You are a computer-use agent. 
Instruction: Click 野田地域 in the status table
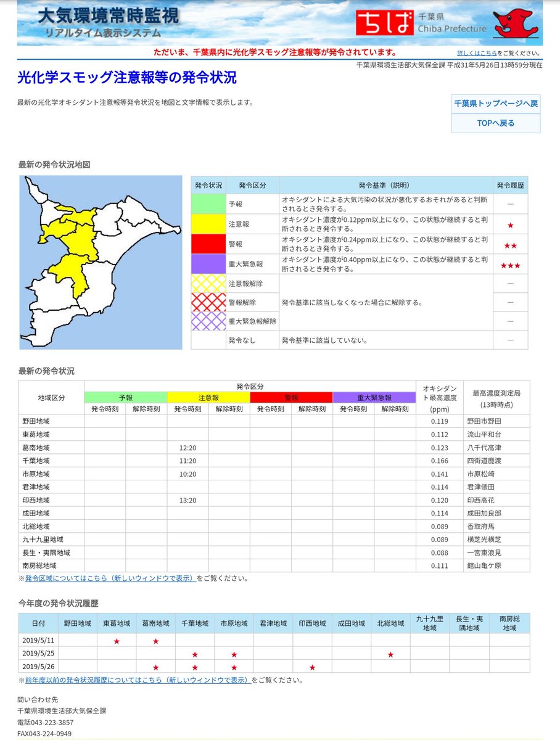pos(35,422)
